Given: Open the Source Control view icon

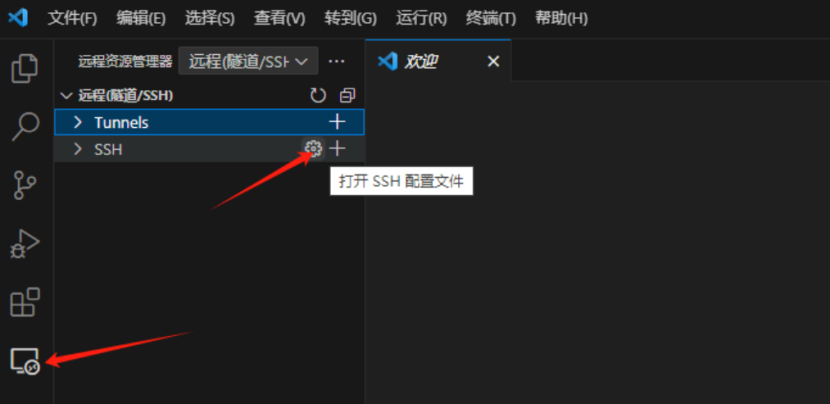Looking at the screenshot, I should [25, 185].
